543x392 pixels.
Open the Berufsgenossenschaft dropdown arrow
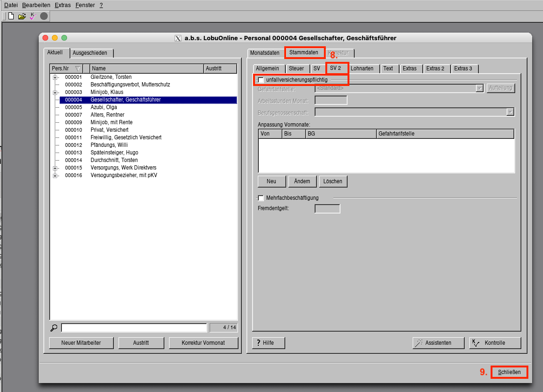pos(510,112)
